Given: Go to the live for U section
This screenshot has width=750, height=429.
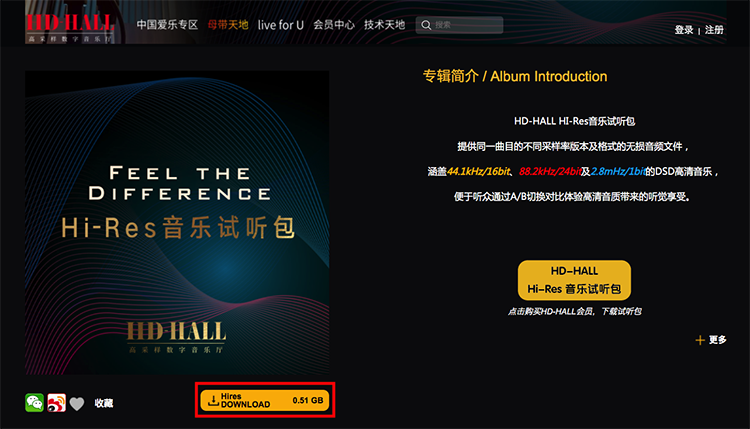Looking at the screenshot, I should (x=281, y=25).
